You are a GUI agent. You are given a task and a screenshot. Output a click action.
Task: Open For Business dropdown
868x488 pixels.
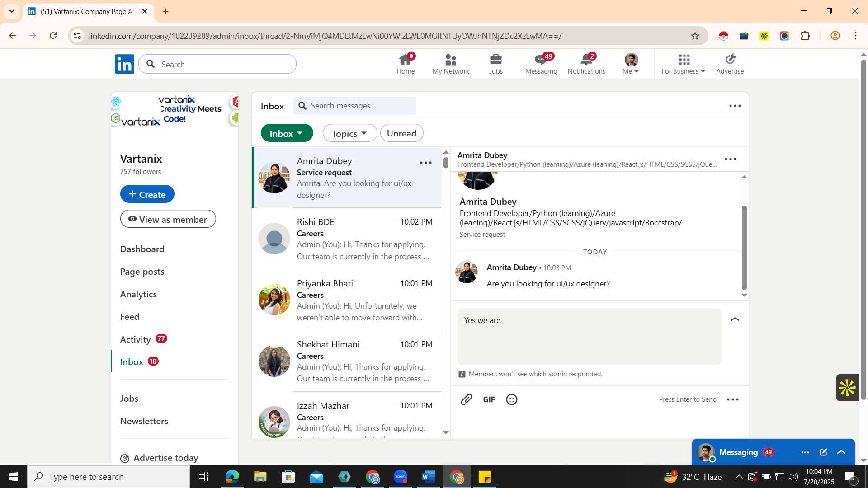point(684,64)
